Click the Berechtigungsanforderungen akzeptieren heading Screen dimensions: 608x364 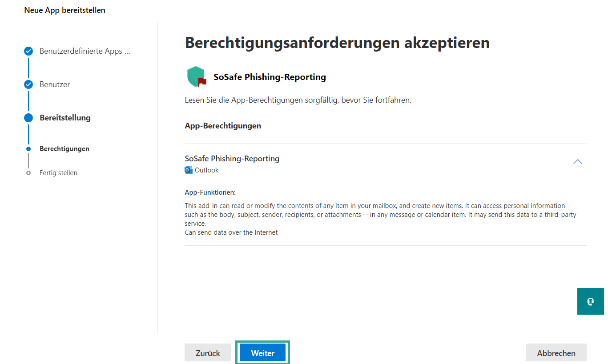point(337,43)
